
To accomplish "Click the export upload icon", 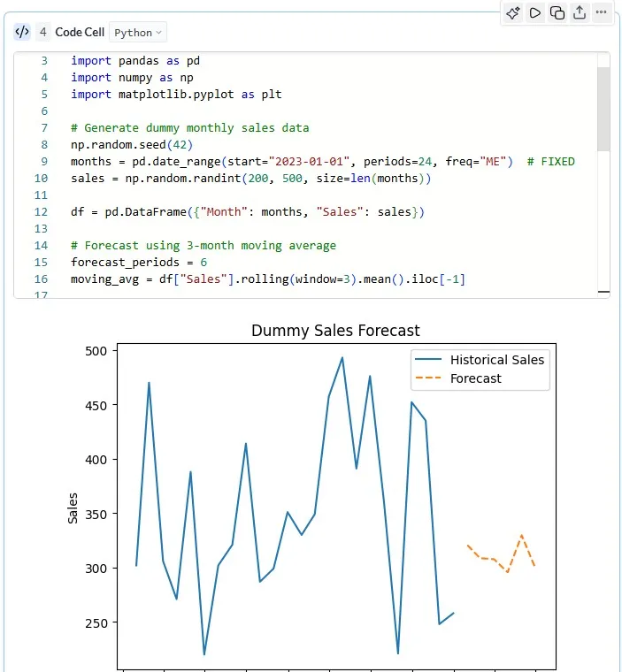I will click(x=580, y=12).
